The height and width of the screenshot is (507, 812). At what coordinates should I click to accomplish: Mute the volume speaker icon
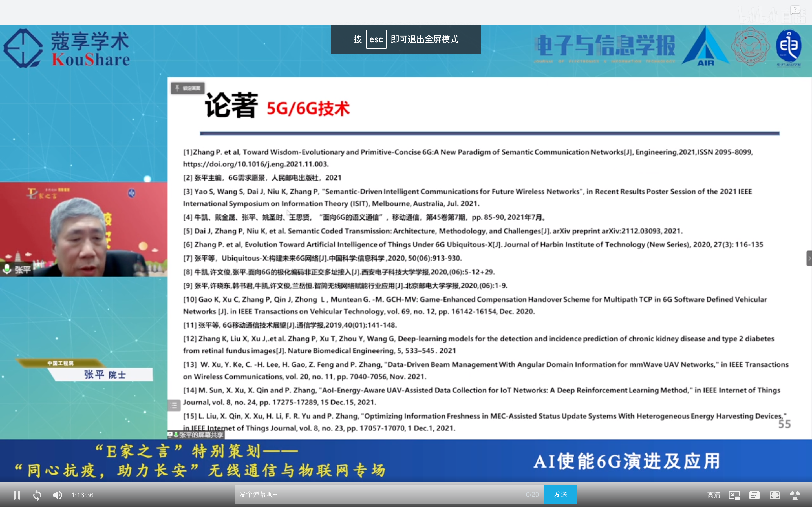tap(58, 495)
